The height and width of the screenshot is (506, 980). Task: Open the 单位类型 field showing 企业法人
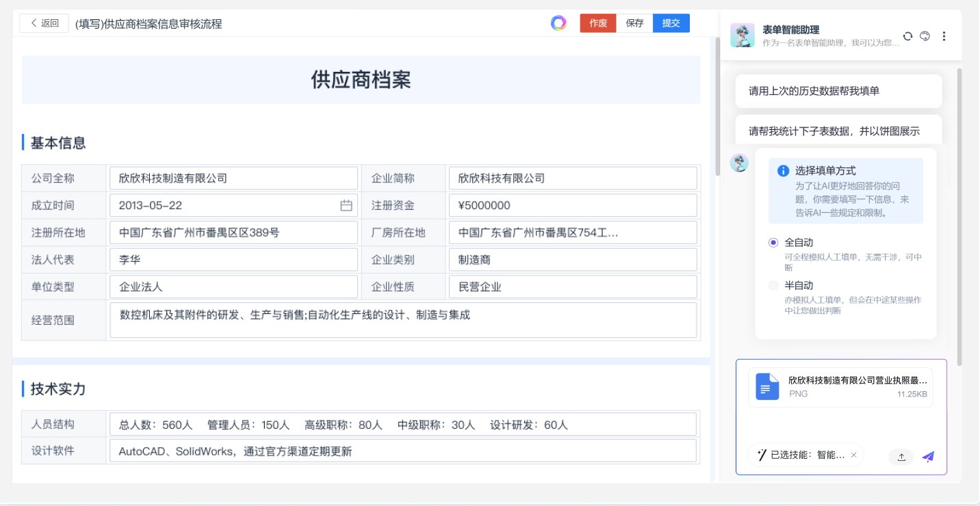(x=233, y=287)
